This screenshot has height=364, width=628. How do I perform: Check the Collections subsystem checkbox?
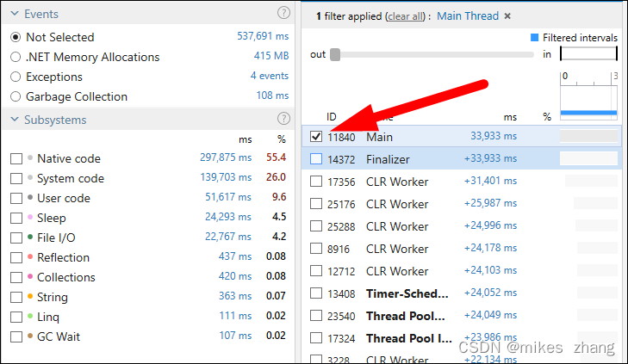pos(16,278)
